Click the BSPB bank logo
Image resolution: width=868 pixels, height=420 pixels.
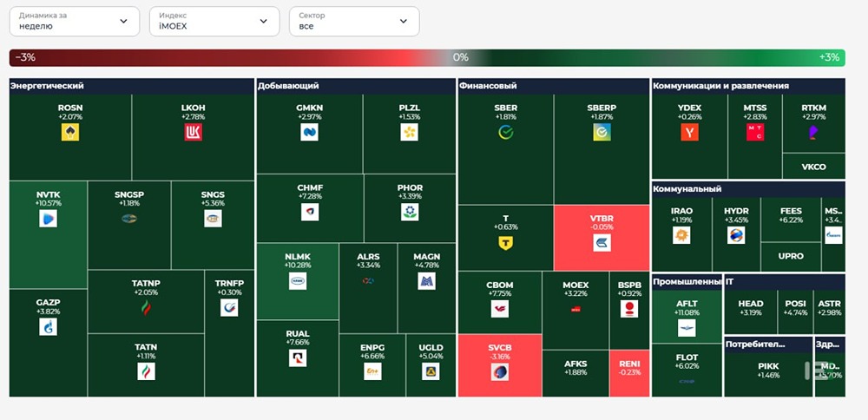point(628,309)
